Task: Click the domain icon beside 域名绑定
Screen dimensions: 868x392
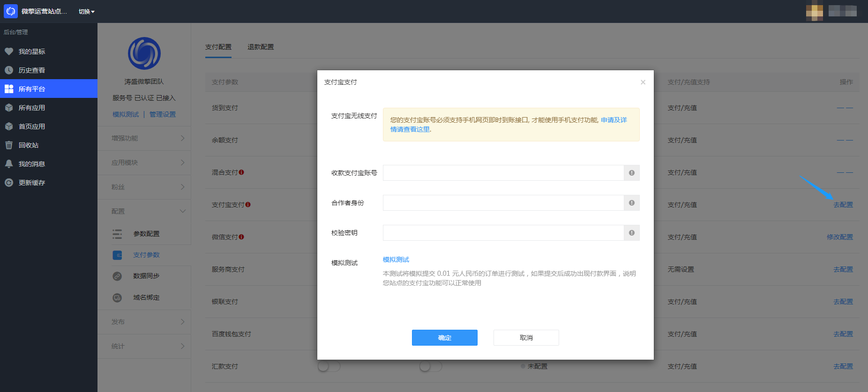Action: point(117,297)
